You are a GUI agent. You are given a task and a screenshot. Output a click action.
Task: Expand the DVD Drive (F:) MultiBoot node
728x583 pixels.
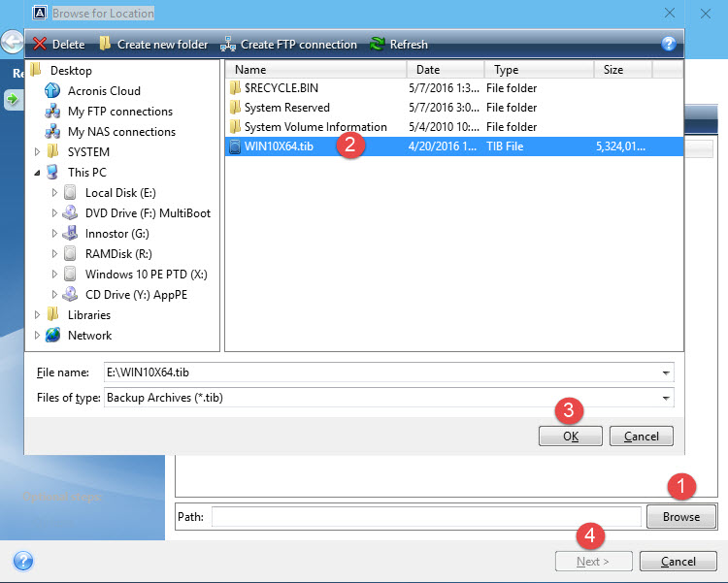(x=54, y=213)
